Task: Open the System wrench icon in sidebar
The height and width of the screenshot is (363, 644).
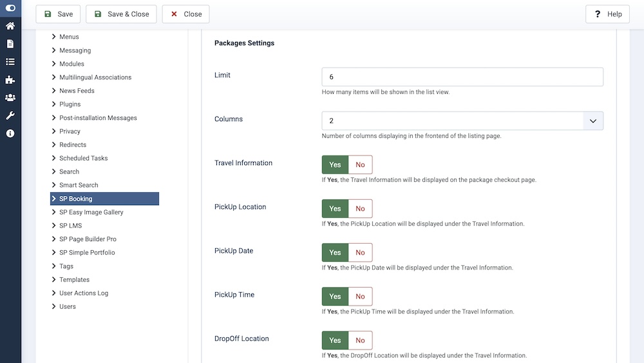Action: (x=10, y=115)
